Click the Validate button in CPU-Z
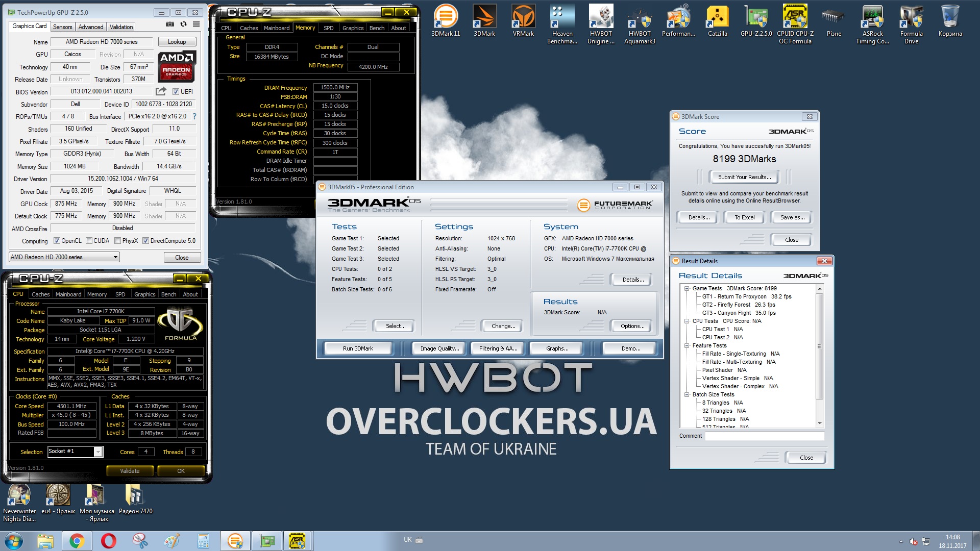Image resolution: width=980 pixels, height=551 pixels. coord(130,471)
